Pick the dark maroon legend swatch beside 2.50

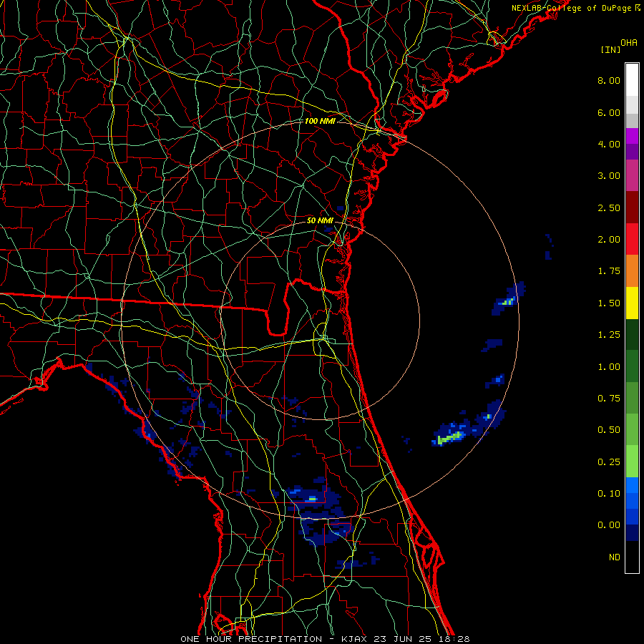point(632,208)
